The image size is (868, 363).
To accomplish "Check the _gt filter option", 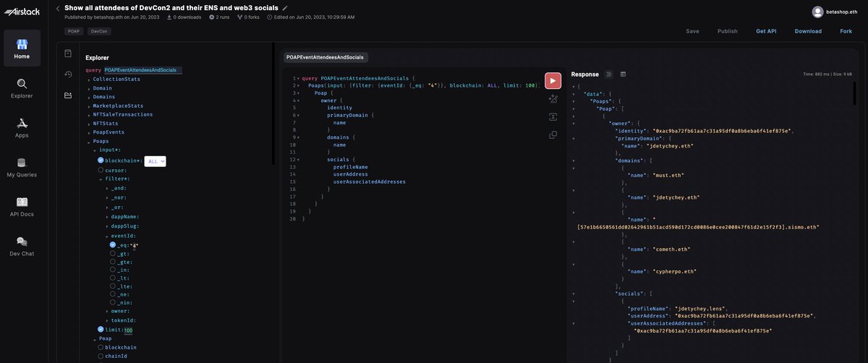I will [113, 254].
